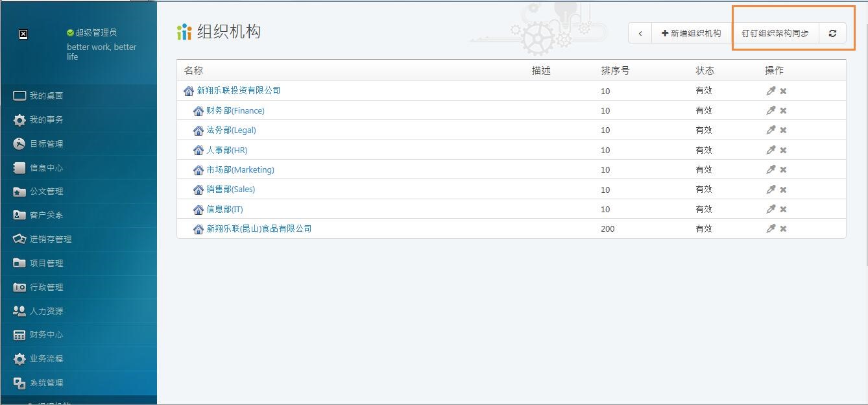Click 描述 column header
The image size is (868, 405).
541,70
